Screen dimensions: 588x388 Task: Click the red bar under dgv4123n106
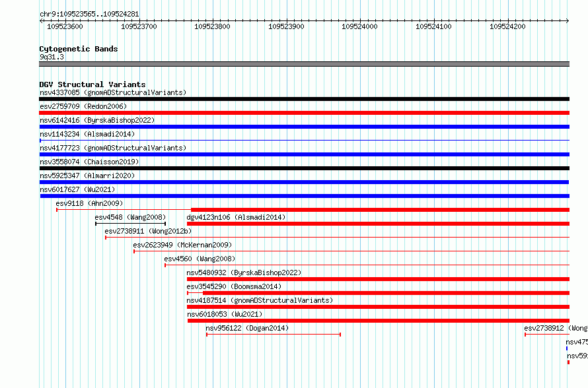378,224
